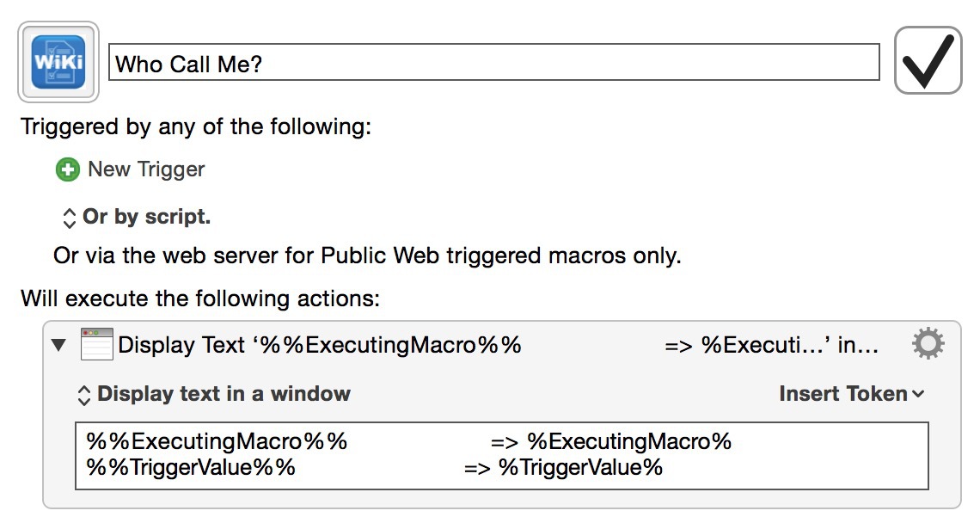Click the green New Trigger plus icon
Viewport: 980px width, 523px height.
67,169
